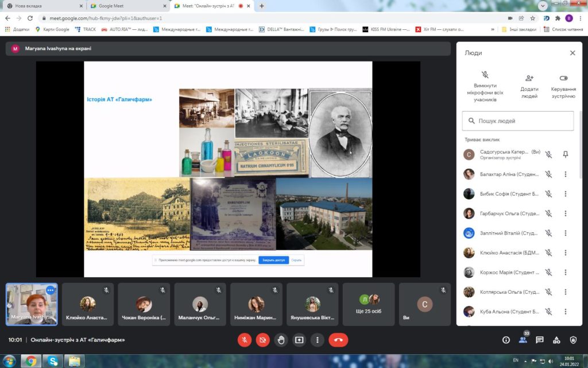Close the Онлайн-зустріч Meet tab
This screenshot has width=588, height=368.
[248, 6]
